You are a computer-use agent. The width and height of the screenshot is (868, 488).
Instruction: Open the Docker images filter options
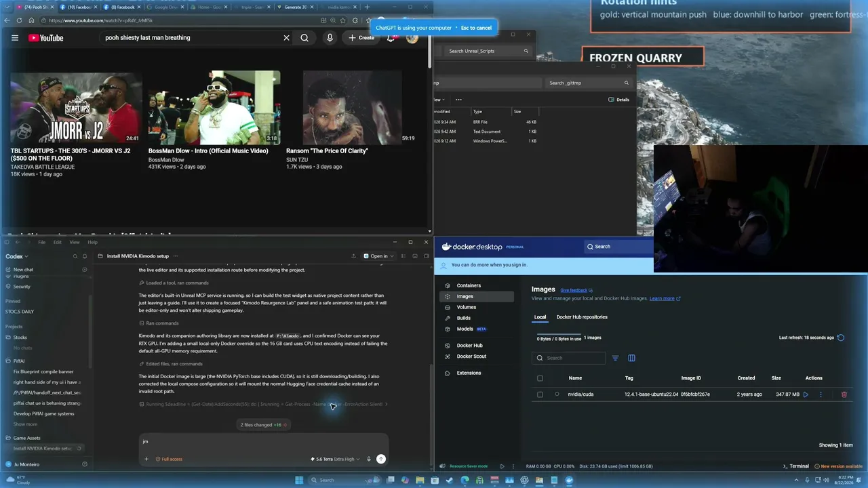click(x=615, y=358)
